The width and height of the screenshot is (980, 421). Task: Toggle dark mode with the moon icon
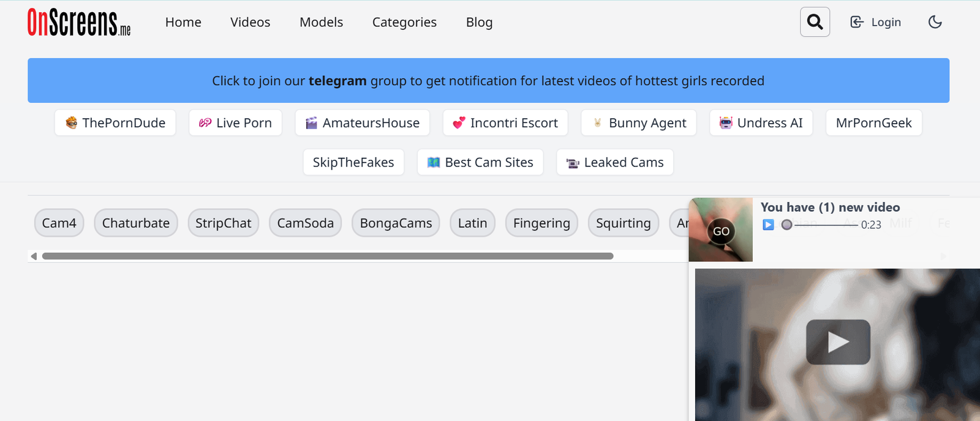click(x=935, y=22)
